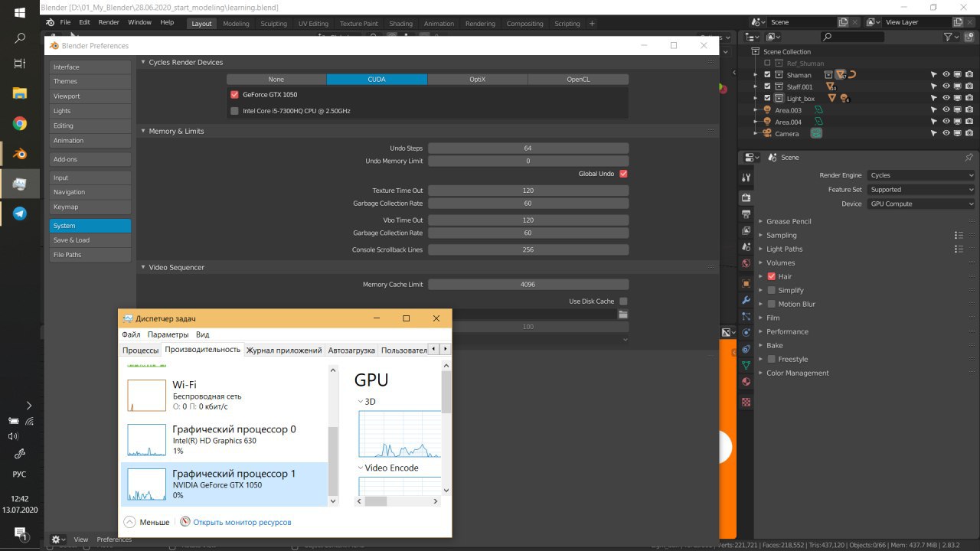Open the File menu in Blender
Viewport: 980px width, 551px height.
tap(65, 23)
